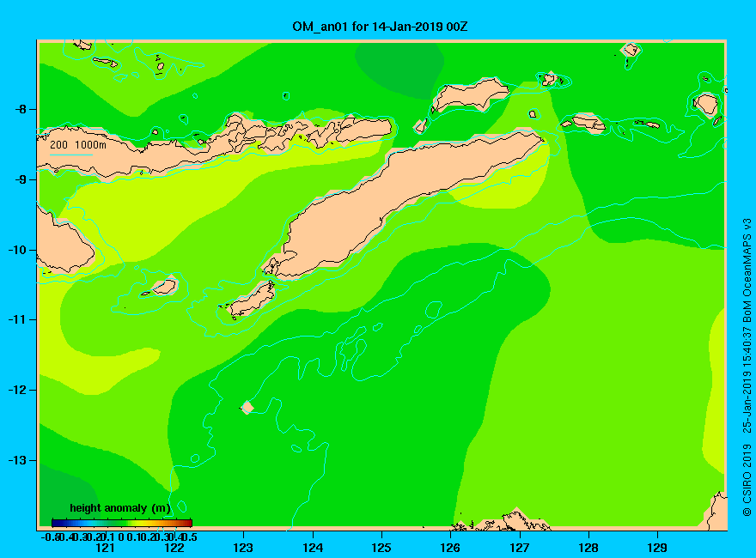756x558 pixels.
Task: Click the longitude label 122
Action: coord(174,548)
